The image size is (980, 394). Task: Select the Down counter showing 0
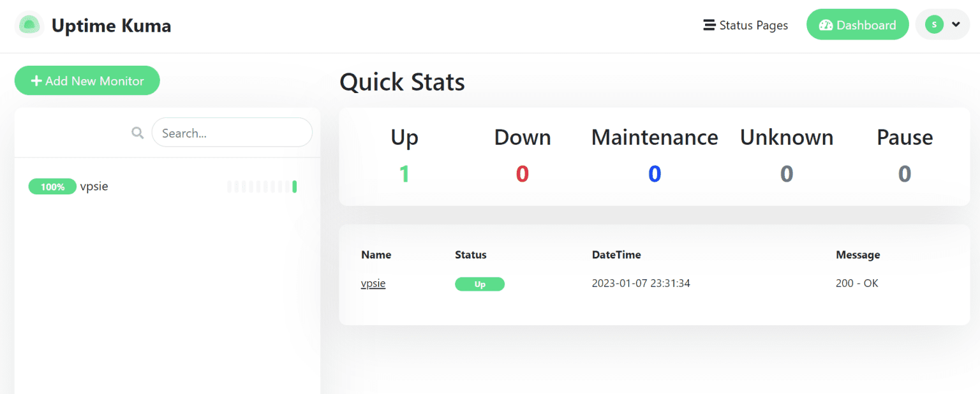(522, 173)
